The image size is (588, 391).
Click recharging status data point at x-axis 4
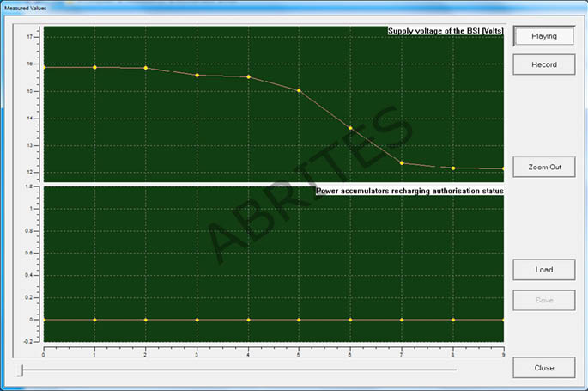pyautogui.click(x=248, y=320)
